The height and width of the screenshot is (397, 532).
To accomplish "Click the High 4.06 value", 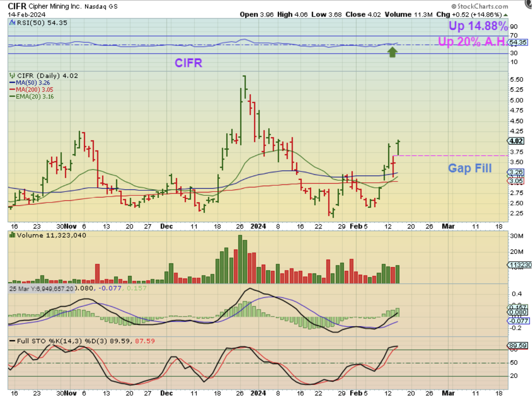I will (293, 15).
